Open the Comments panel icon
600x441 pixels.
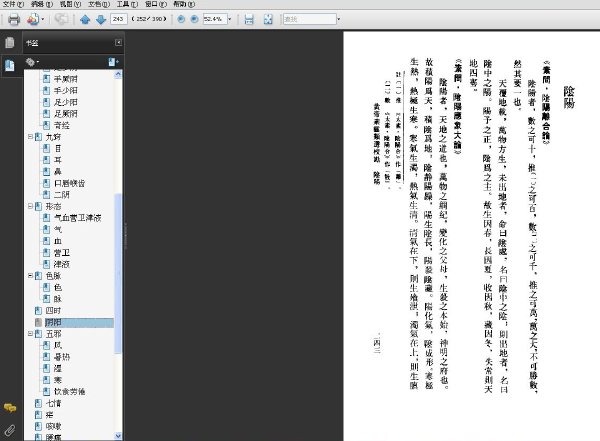[10, 408]
